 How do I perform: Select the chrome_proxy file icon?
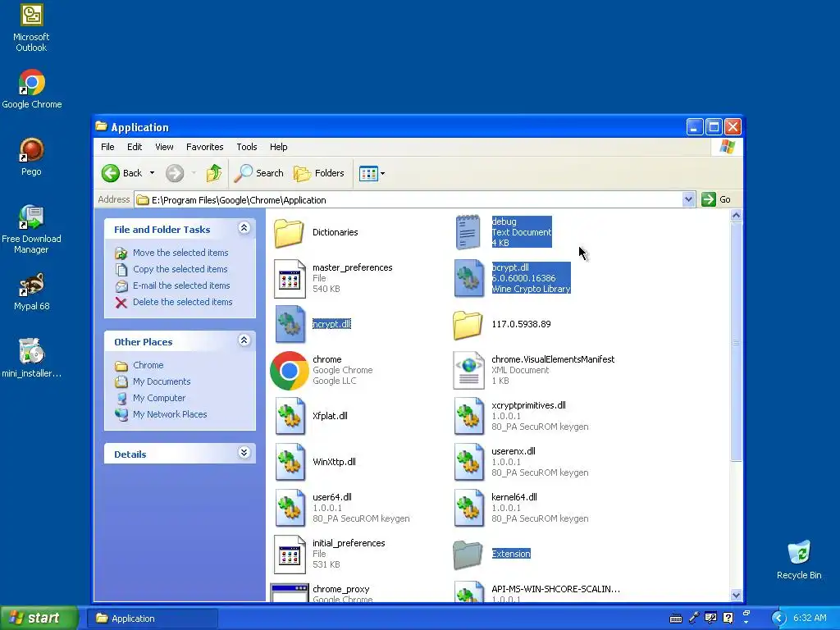290,592
